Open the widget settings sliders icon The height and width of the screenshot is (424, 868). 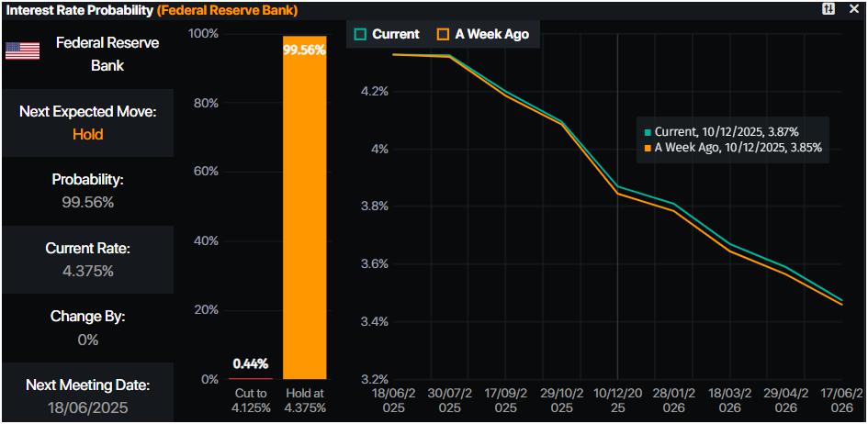coord(829,9)
